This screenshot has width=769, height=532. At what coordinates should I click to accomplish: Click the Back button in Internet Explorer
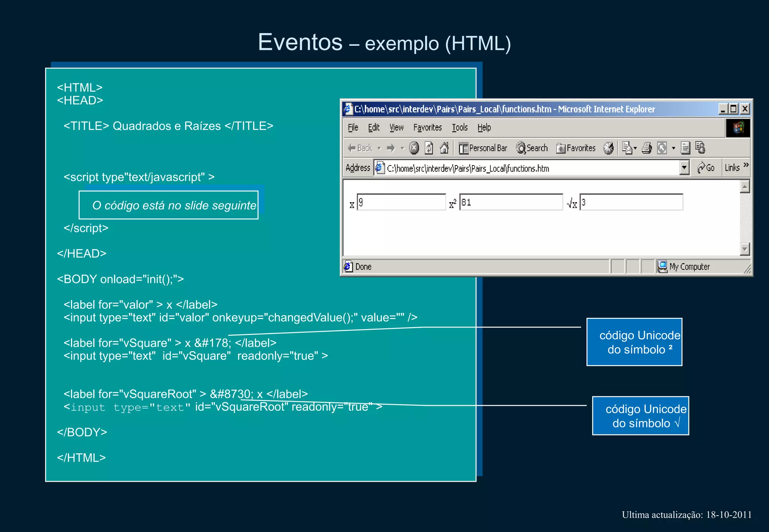coord(360,148)
